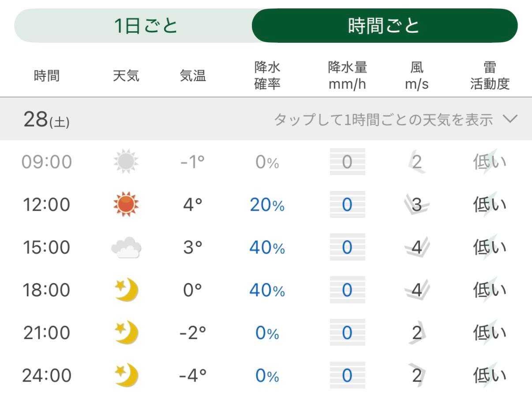Tap タップして1時間ごとの天気を表示 to expand
Image resolution: width=532 pixels, height=396 pixels.
click(383, 120)
